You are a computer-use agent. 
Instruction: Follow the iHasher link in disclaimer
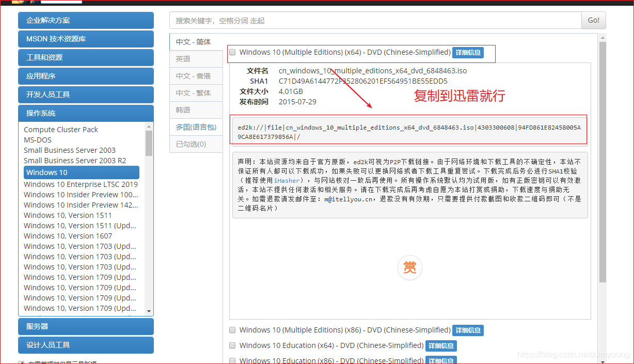point(287,181)
